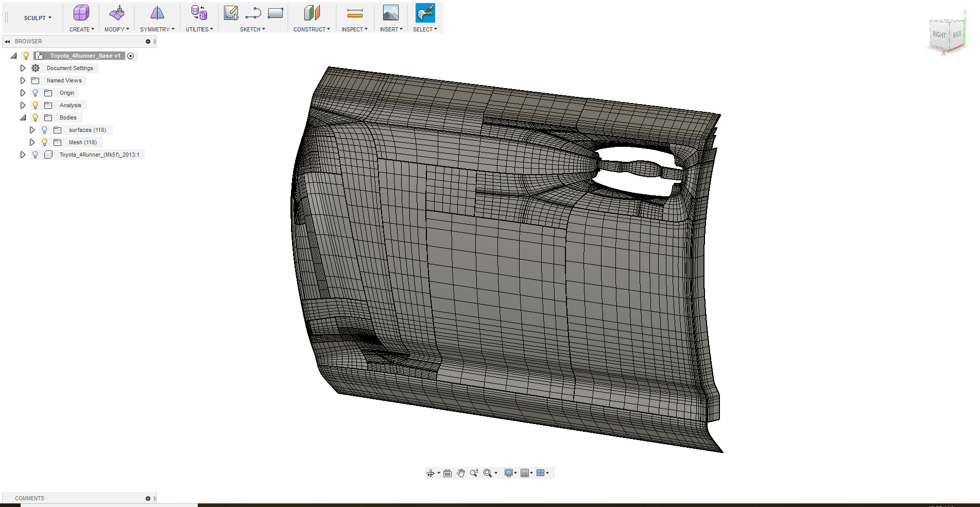Toggle the Origin folder visibility bulb

(x=35, y=93)
